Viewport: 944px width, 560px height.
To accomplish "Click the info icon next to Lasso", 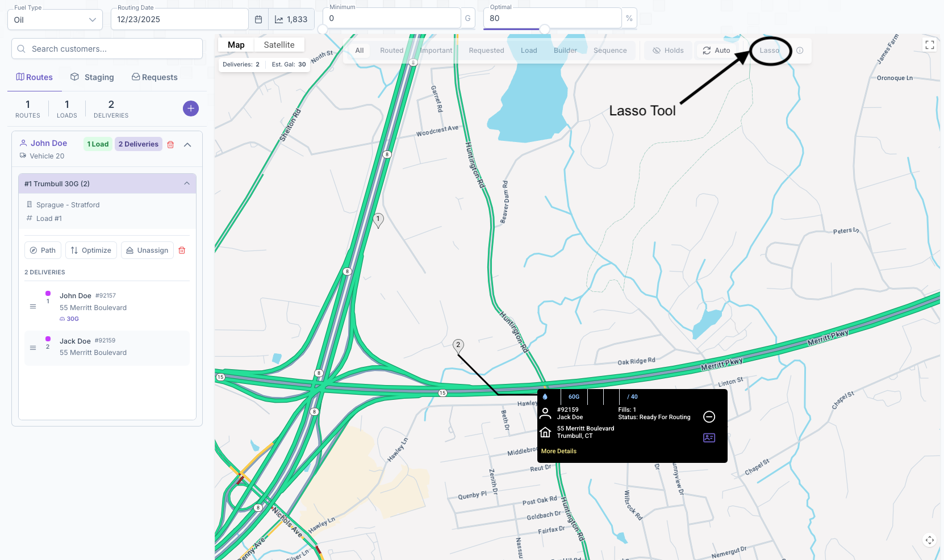I will pyautogui.click(x=800, y=51).
